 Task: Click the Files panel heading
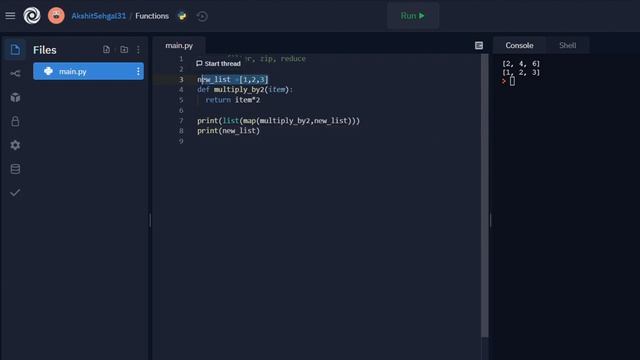pyautogui.click(x=44, y=50)
